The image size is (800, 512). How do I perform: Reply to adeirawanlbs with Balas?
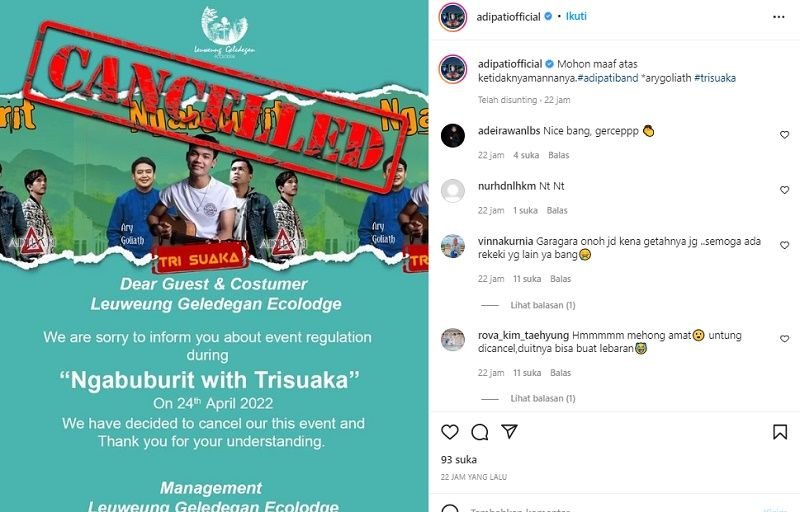(x=559, y=155)
